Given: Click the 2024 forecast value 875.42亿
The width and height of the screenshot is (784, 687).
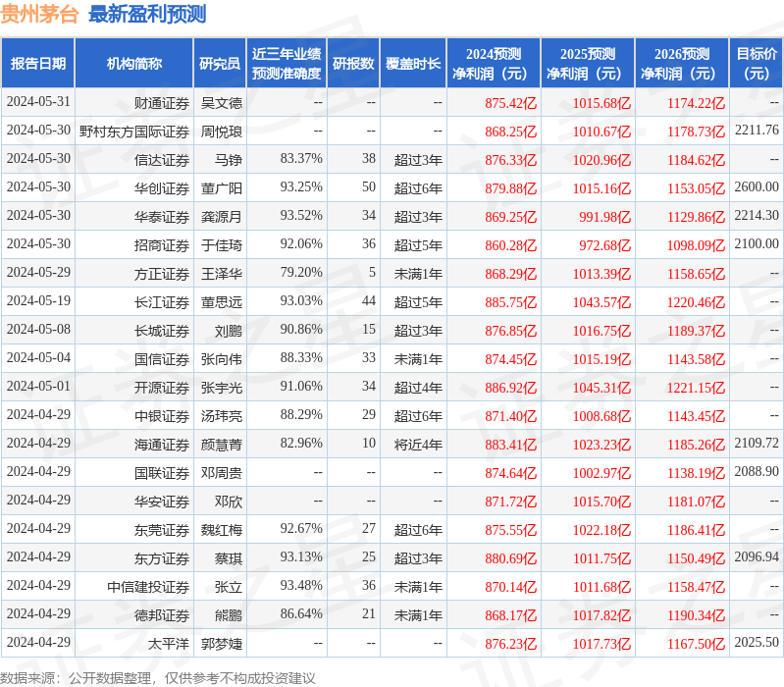Looking at the screenshot, I should tap(510, 103).
